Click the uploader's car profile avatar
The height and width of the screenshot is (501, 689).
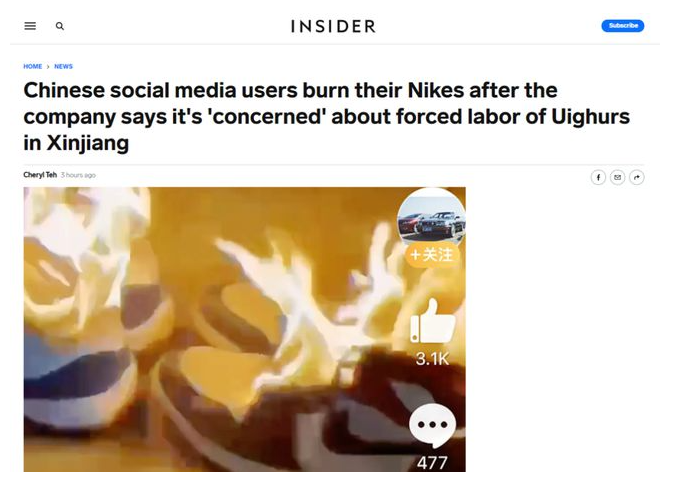point(431,216)
